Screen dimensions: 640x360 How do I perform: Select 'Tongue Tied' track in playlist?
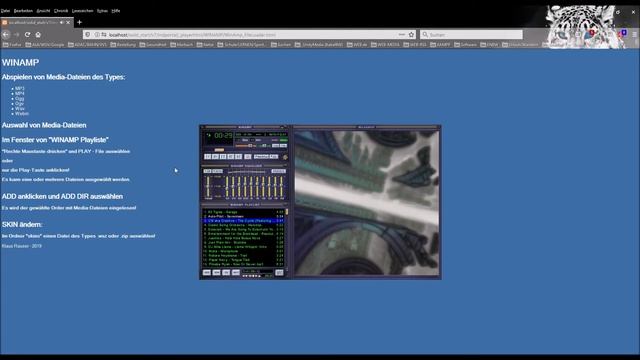pyautogui.click(x=243, y=260)
